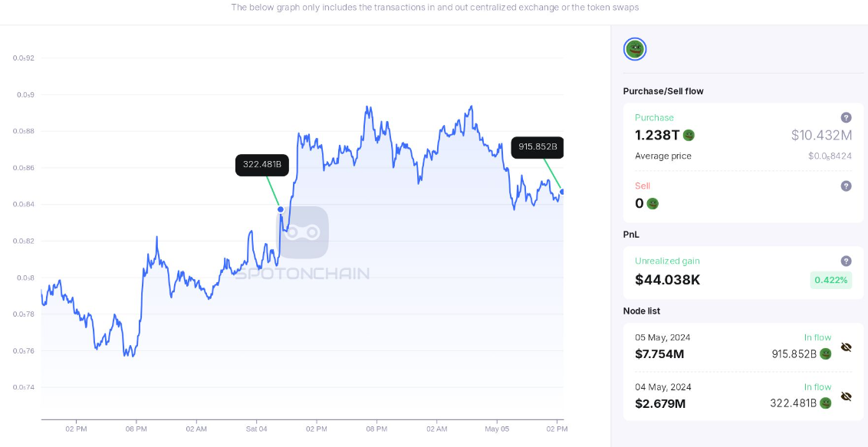Click the PEPE coin icon beside Sell amount 0
This screenshot has height=447, width=868.
[x=653, y=203]
